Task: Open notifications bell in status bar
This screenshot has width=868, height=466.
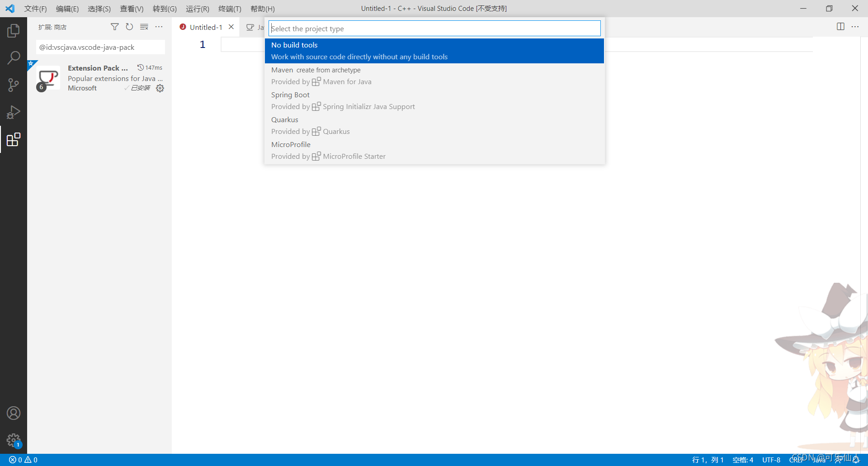Action: pyautogui.click(x=856, y=460)
